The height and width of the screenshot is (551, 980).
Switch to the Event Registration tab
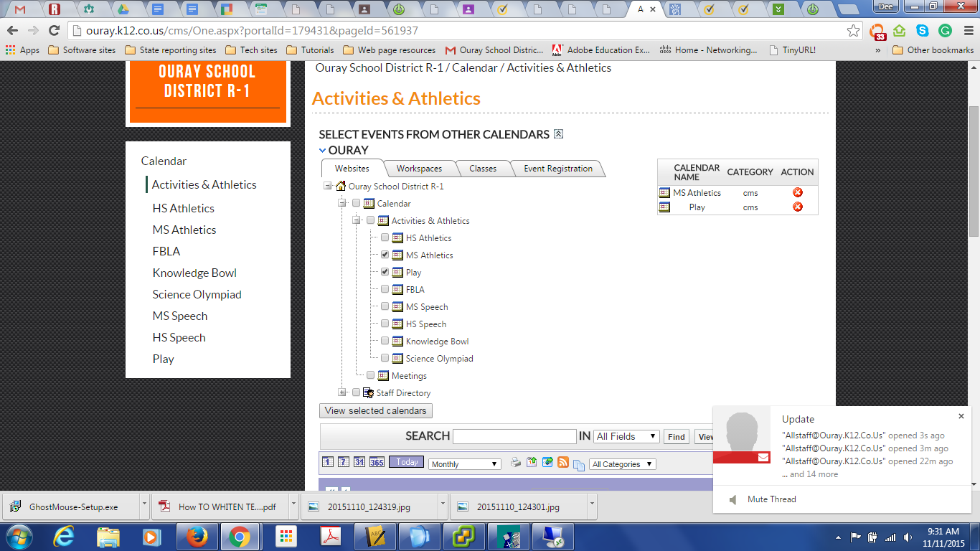coord(558,169)
